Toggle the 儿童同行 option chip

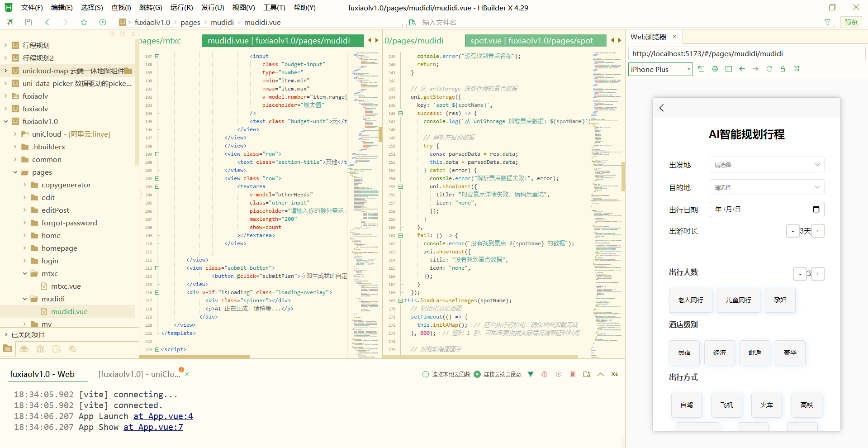pyautogui.click(x=739, y=300)
